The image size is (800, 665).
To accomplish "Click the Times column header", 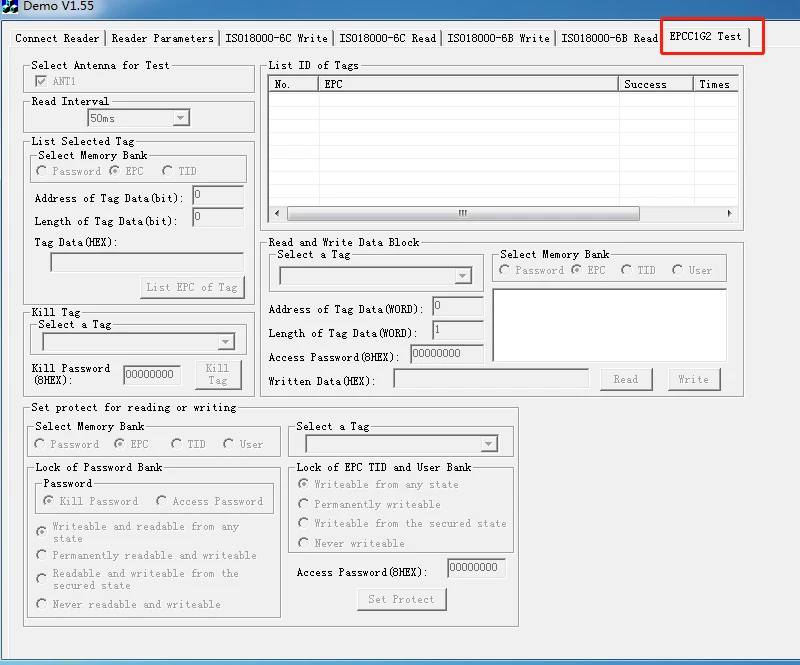I will click(716, 84).
